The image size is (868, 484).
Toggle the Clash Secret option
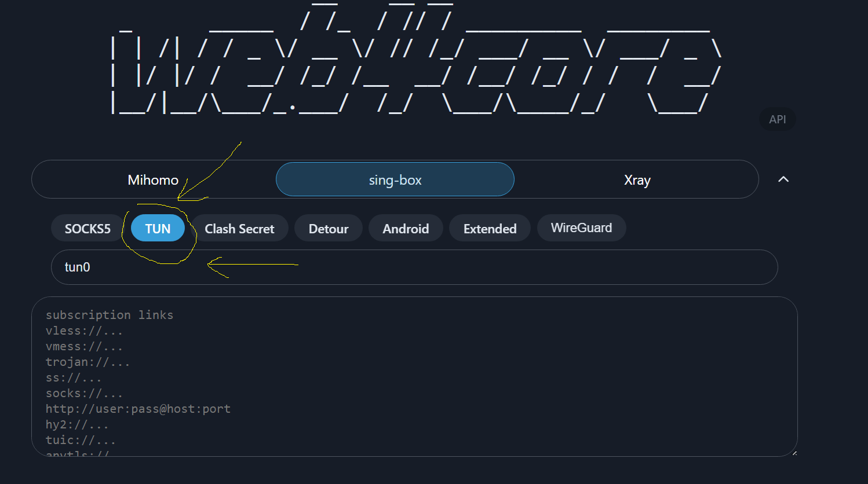coord(239,229)
